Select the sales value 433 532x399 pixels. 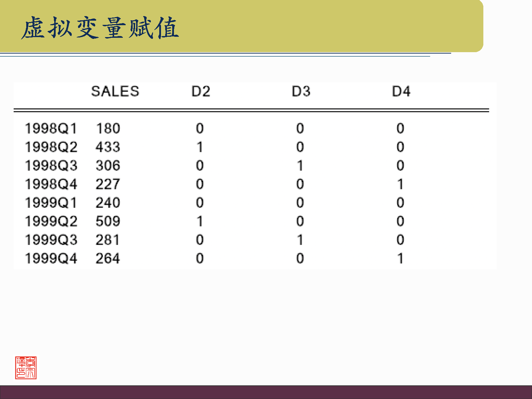click(x=108, y=147)
